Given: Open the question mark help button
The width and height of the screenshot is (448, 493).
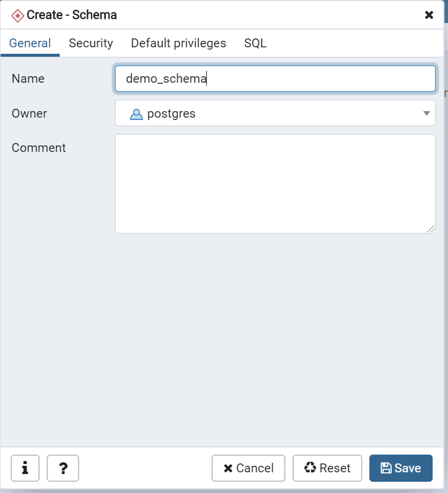Looking at the screenshot, I should click(x=63, y=468).
